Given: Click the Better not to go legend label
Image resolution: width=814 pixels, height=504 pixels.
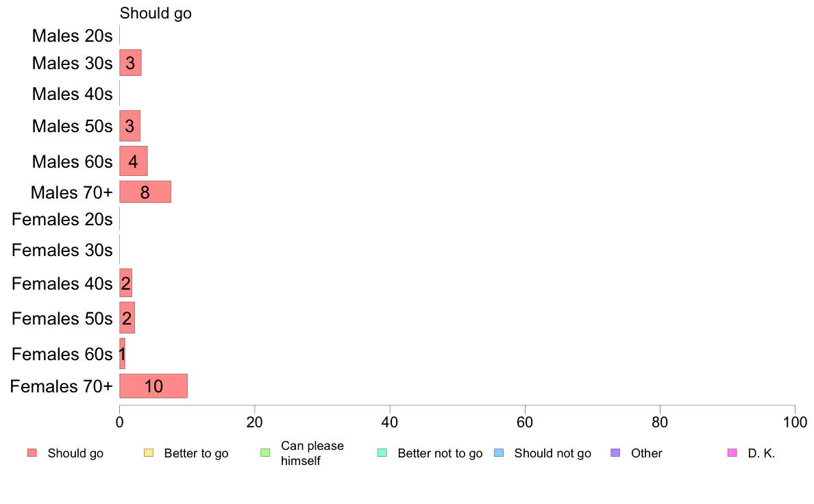Looking at the screenshot, I should pyautogui.click(x=440, y=453).
